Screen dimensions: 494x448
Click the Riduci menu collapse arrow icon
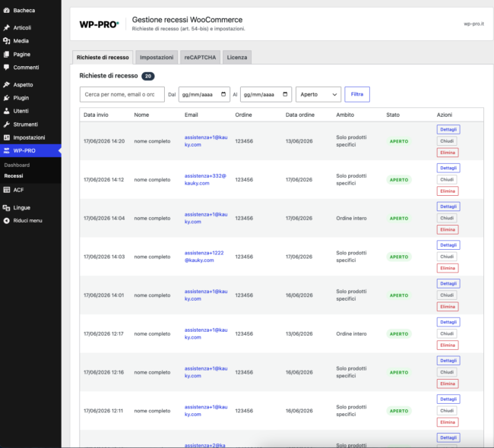pyautogui.click(x=6, y=221)
